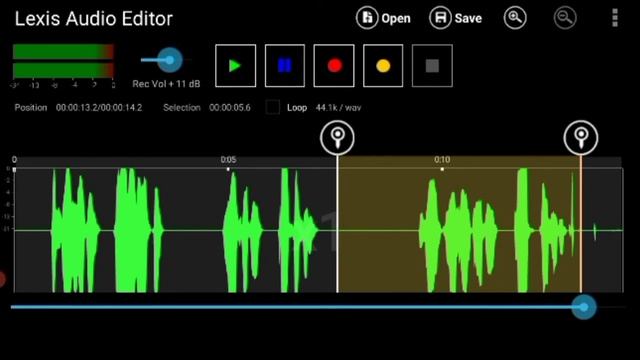Click the Position label

tap(31, 108)
